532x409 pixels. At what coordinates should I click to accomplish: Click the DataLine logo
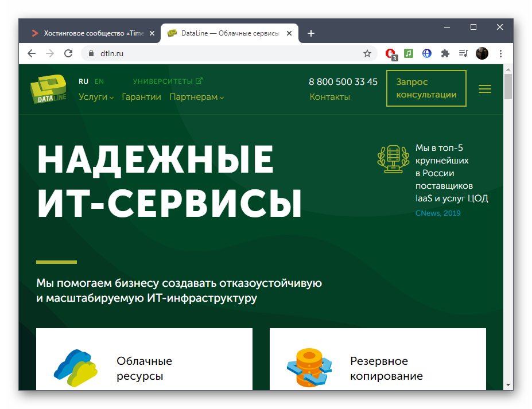click(x=49, y=89)
